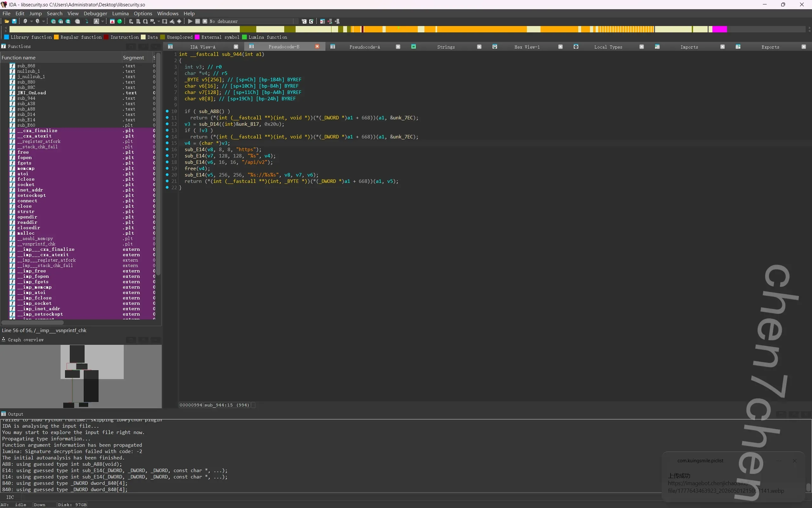The image size is (812, 508).
Task: Open the Options menu
Action: pos(143,13)
